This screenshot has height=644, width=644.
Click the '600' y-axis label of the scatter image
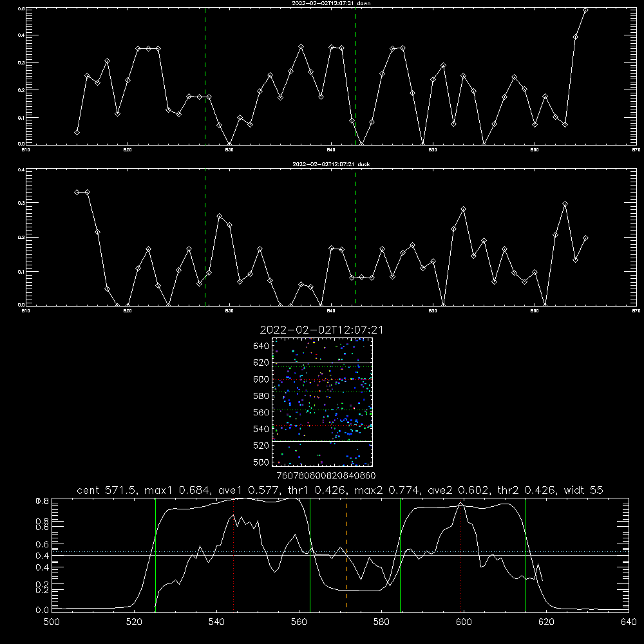pyautogui.click(x=261, y=379)
